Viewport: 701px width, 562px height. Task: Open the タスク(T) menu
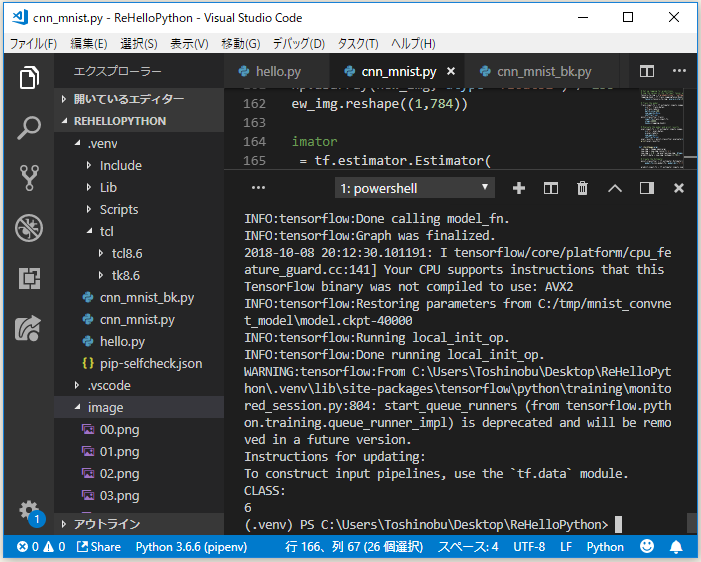tap(358, 43)
